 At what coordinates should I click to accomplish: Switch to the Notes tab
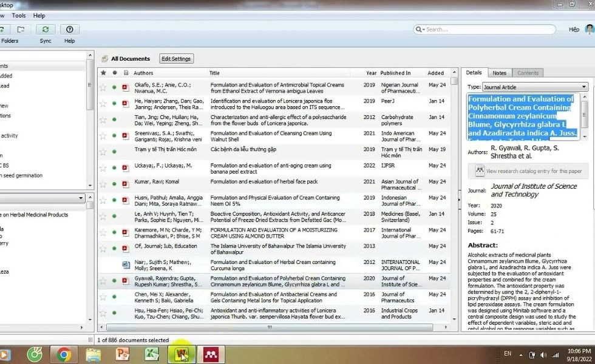[499, 73]
